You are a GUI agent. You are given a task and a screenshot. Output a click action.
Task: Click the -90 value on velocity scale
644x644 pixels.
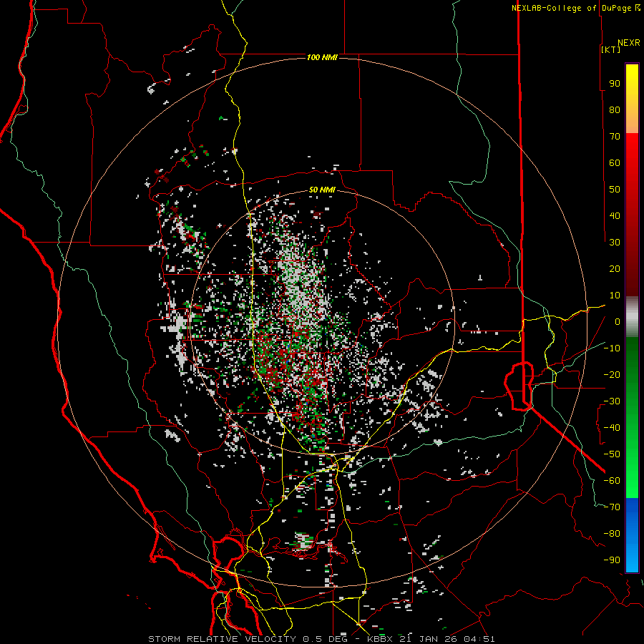click(x=612, y=560)
